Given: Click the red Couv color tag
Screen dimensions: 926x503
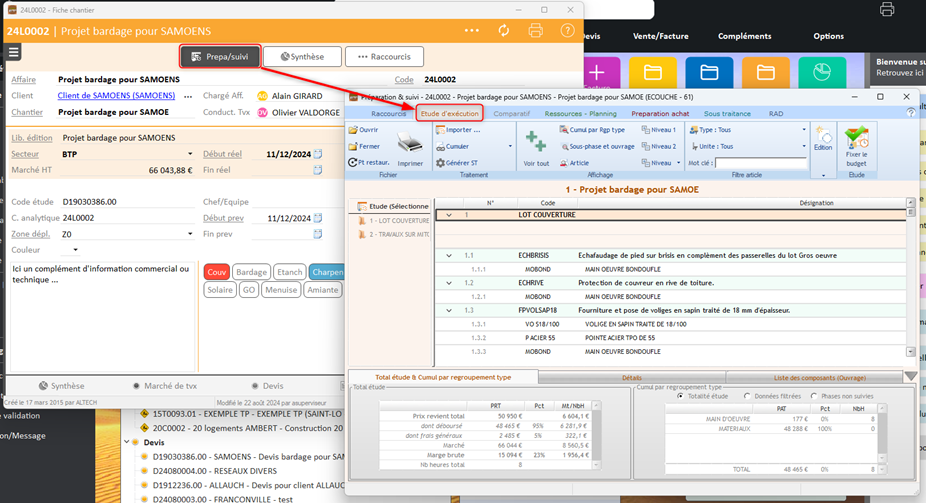Looking at the screenshot, I should 216,272.
